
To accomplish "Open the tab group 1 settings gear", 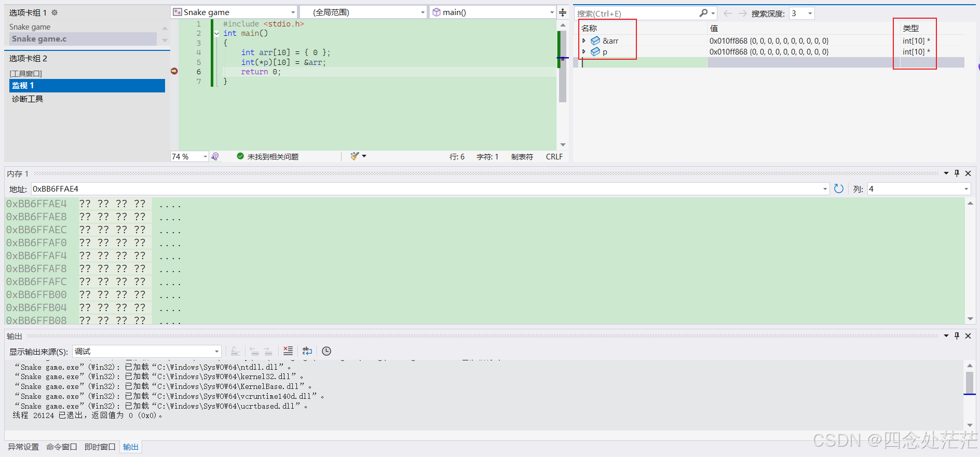I will point(55,12).
